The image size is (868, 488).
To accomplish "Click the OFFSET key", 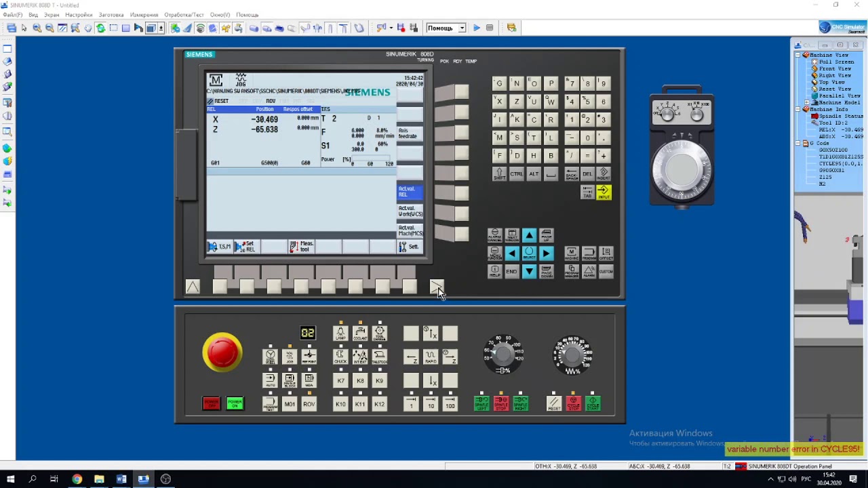I will [606, 253].
